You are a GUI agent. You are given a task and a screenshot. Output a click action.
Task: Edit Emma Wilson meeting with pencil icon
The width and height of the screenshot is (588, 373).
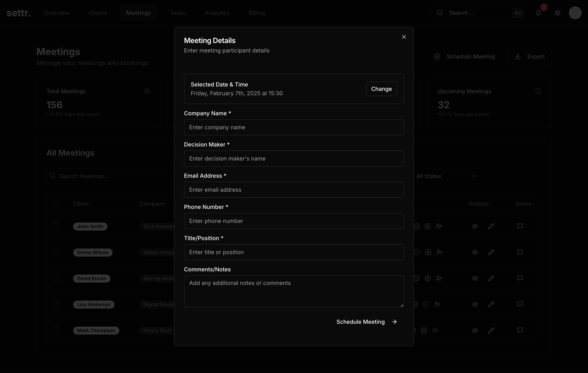(x=491, y=252)
